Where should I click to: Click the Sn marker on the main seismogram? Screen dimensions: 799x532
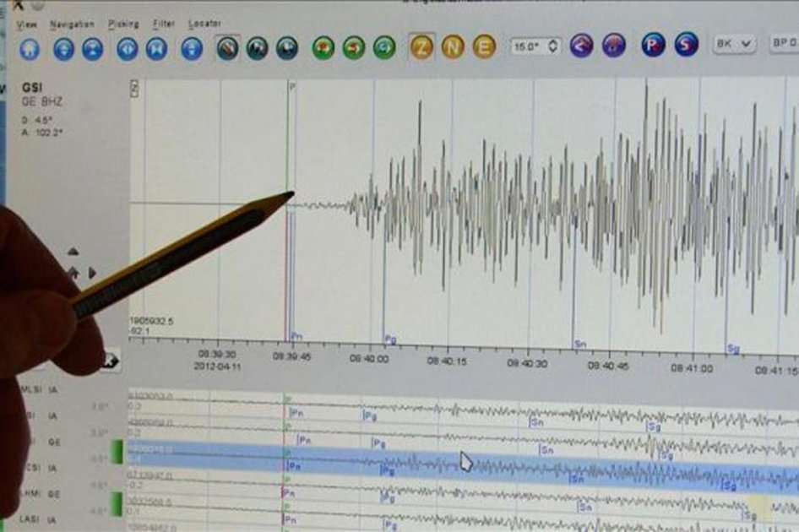point(580,345)
